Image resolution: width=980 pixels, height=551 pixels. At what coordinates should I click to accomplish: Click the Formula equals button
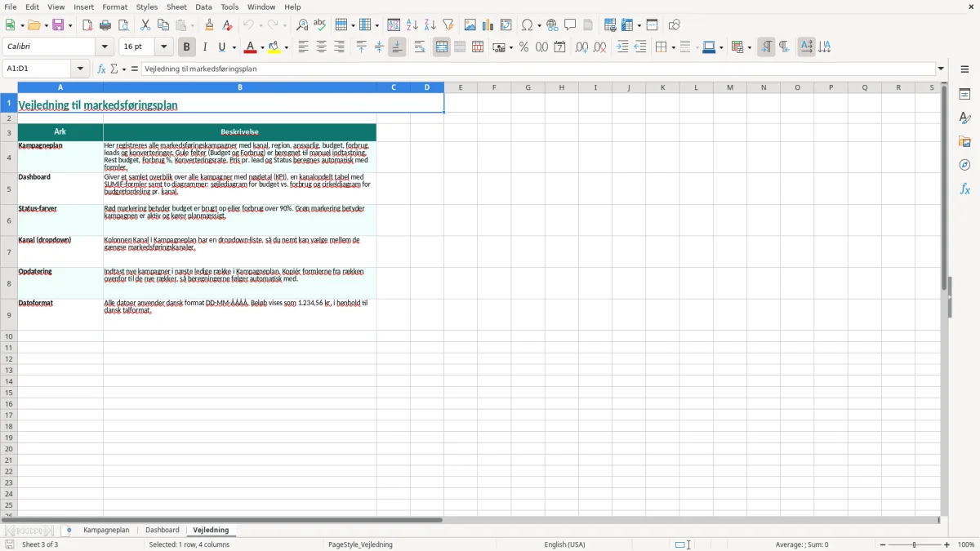[x=135, y=69]
